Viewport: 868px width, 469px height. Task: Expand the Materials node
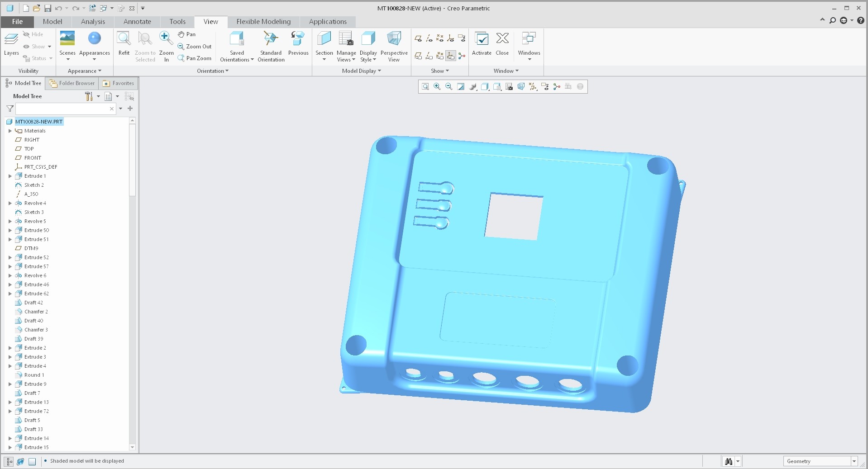pos(10,131)
